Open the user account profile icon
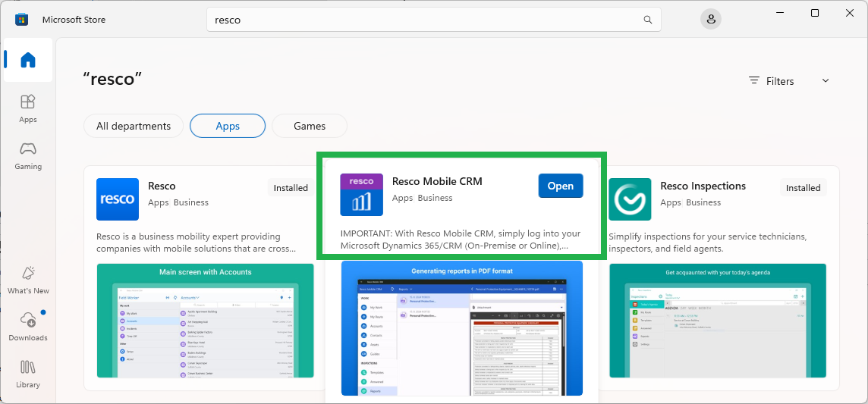This screenshot has width=868, height=404. click(x=711, y=20)
